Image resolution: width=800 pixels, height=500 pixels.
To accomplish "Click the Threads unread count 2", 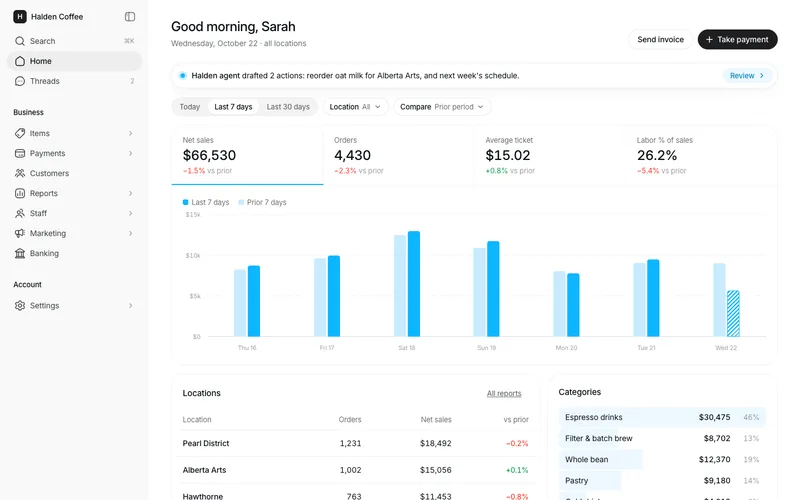I will (x=132, y=81).
